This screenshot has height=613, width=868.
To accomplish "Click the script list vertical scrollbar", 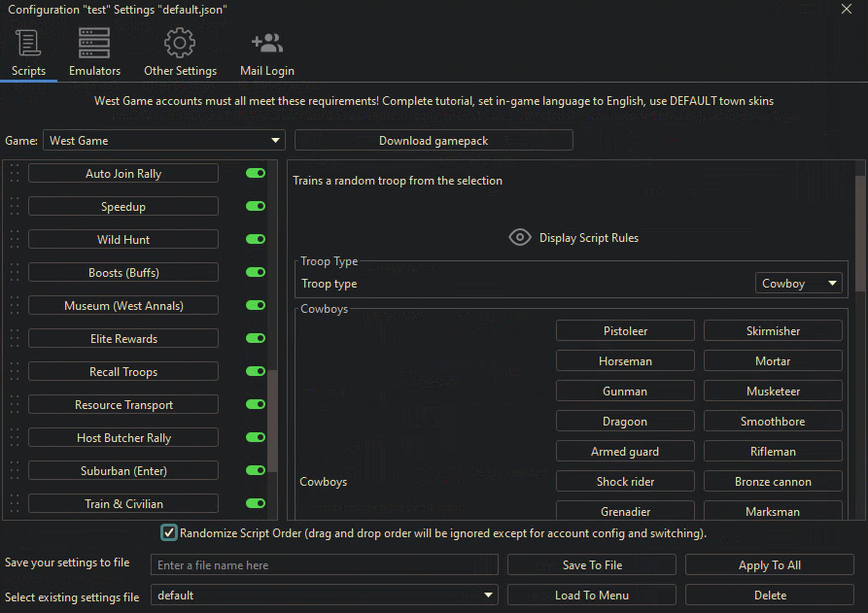I will click(x=272, y=421).
